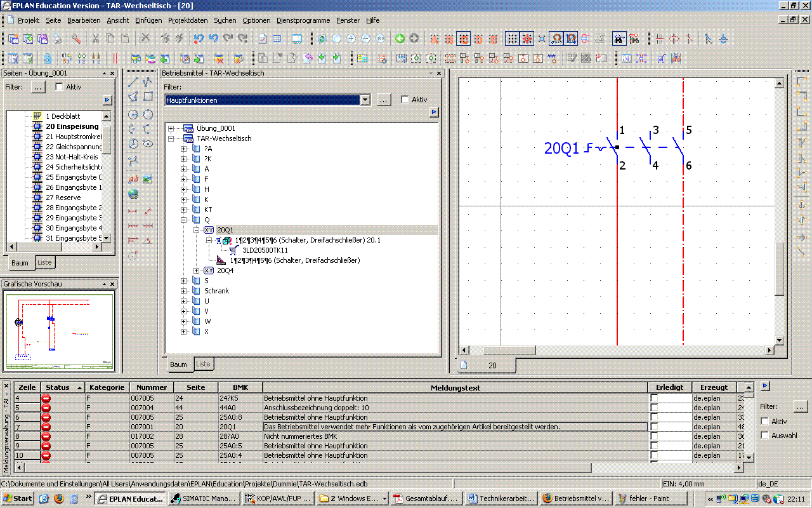Click the wrench settings icon
This screenshot has height=508, width=812.
coord(76,39)
